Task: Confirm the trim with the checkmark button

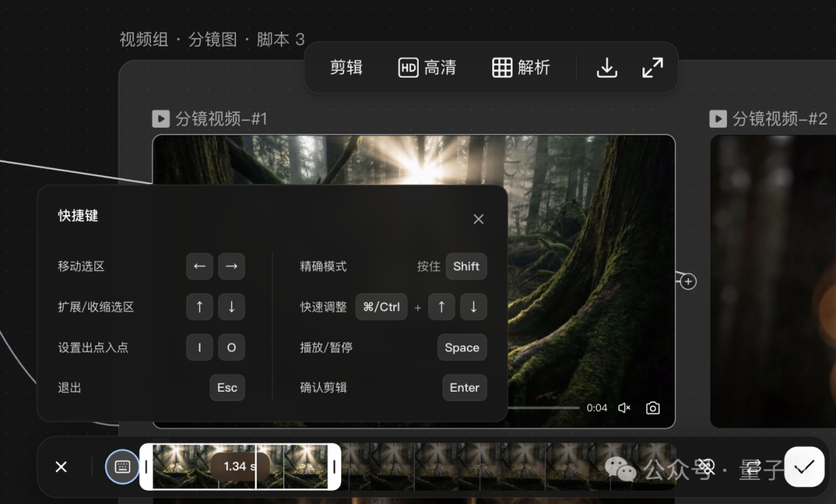Action: click(x=804, y=466)
